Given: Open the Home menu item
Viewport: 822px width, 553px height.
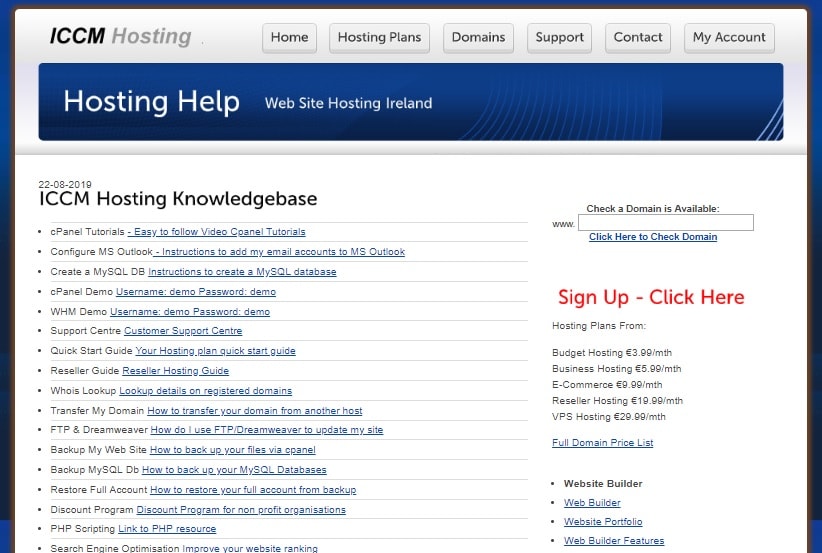Looking at the screenshot, I should coord(289,38).
